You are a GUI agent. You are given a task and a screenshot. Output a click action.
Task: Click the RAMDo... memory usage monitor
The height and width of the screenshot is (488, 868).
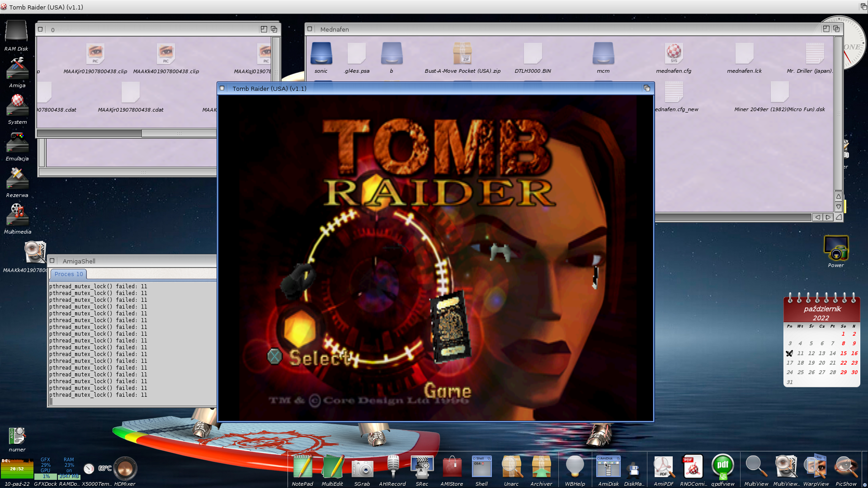click(69, 468)
